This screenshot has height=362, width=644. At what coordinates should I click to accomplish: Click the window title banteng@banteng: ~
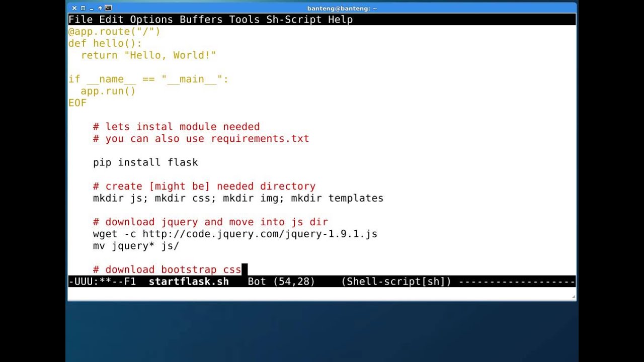[x=342, y=8]
